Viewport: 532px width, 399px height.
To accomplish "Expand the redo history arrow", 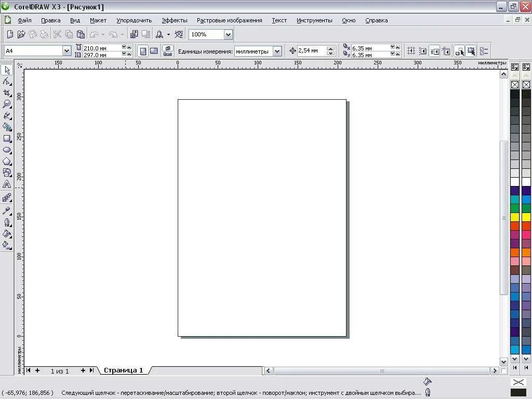I will (122, 34).
